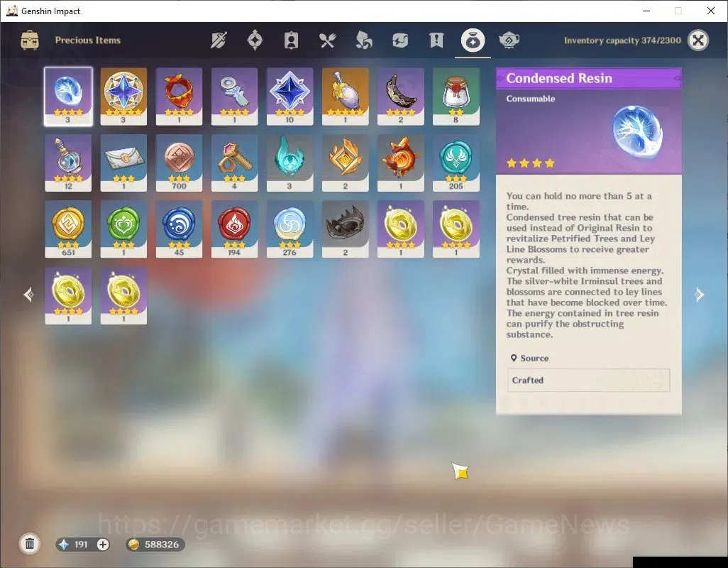
Task: Select the red Pyro sigil with count 194
Action: 234,229
